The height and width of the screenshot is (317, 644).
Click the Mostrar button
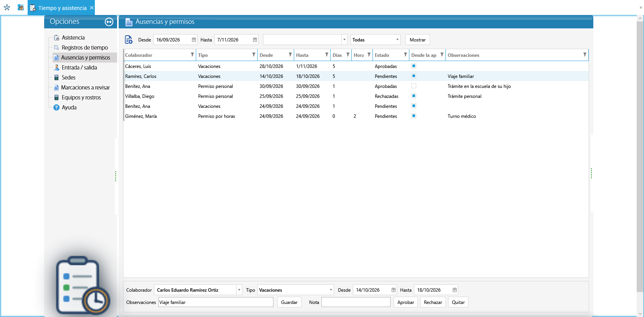pyautogui.click(x=417, y=40)
